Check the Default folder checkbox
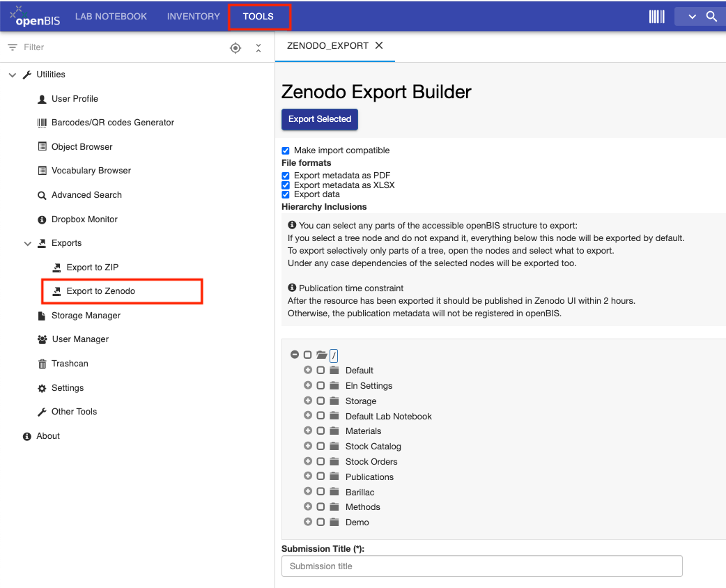The width and height of the screenshot is (726, 588). (320, 370)
